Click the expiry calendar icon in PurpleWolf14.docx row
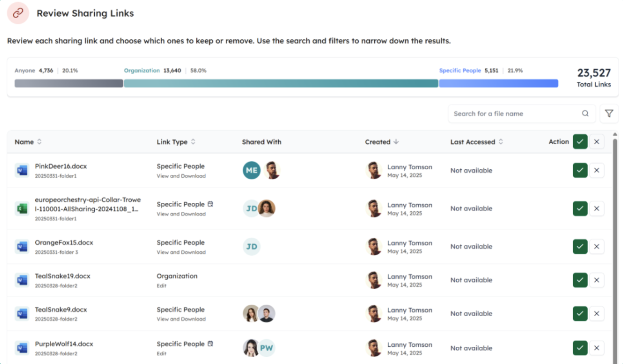623x364 pixels. tap(210, 344)
